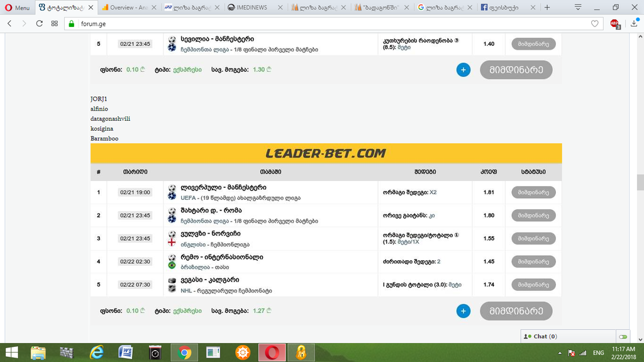The width and height of the screenshot is (644, 362).
Task: Click username datagonashvili
Action: [x=110, y=119]
